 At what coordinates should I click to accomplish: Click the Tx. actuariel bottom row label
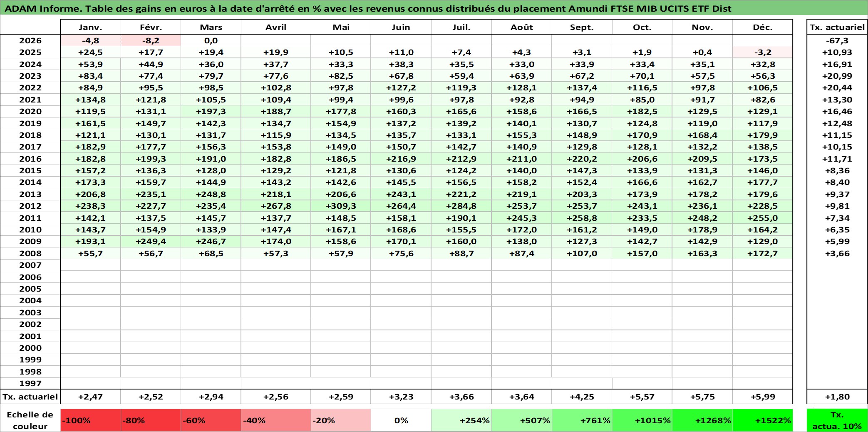[x=30, y=397]
